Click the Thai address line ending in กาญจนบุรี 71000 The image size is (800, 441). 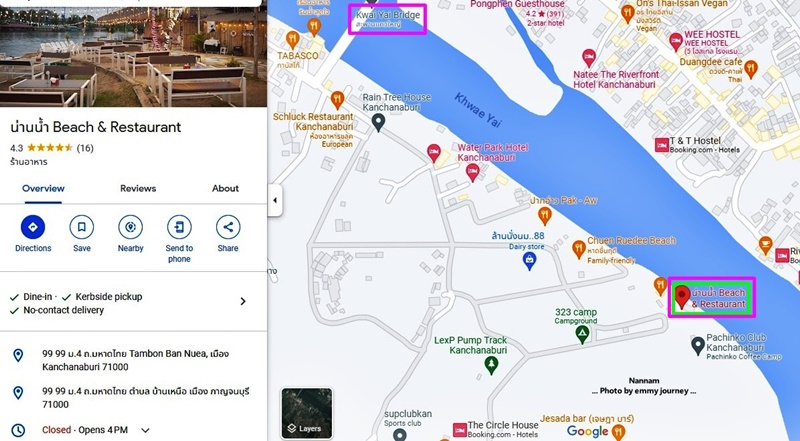[145, 398]
